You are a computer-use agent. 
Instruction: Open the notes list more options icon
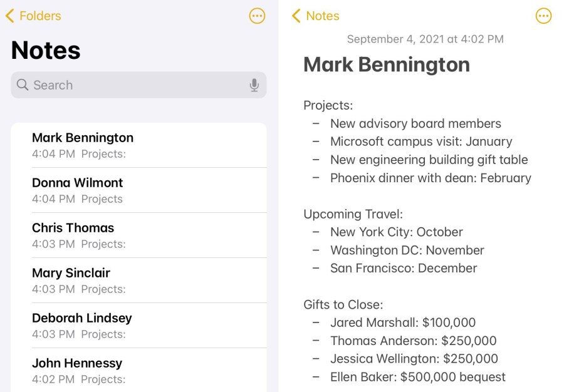coord(257,16)
